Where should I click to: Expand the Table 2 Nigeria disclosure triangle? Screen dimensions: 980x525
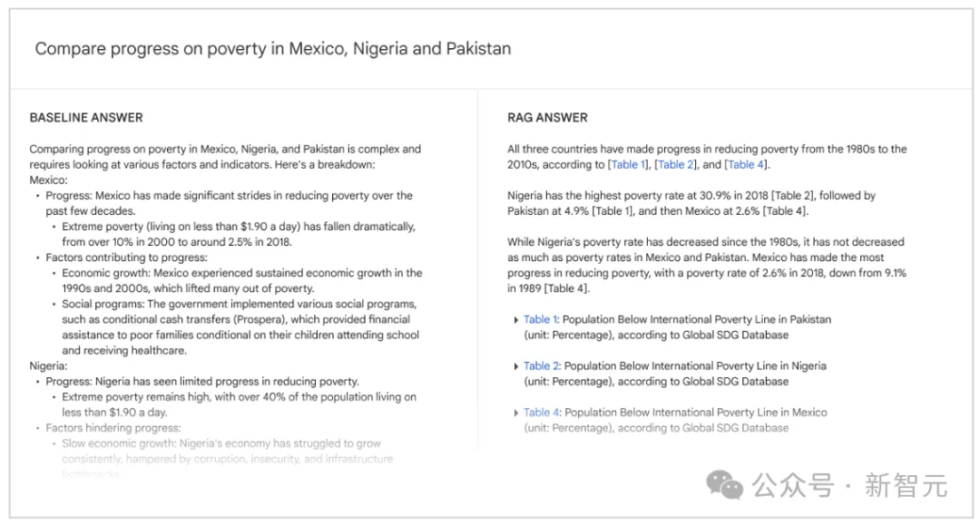point(515,366)
